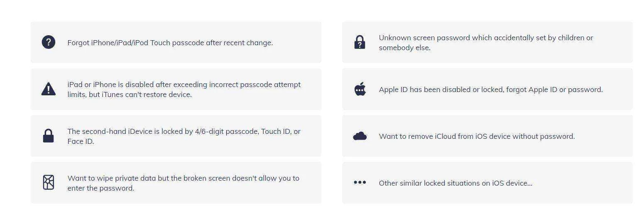
Task: Click the solid padlock icon
Action: click(x=48, y=136)
